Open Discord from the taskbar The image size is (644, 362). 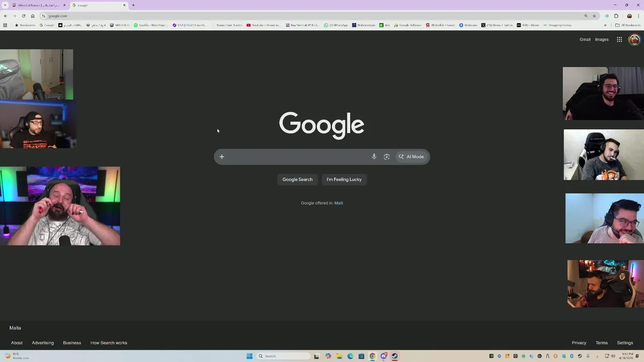(x=384, y=356)
